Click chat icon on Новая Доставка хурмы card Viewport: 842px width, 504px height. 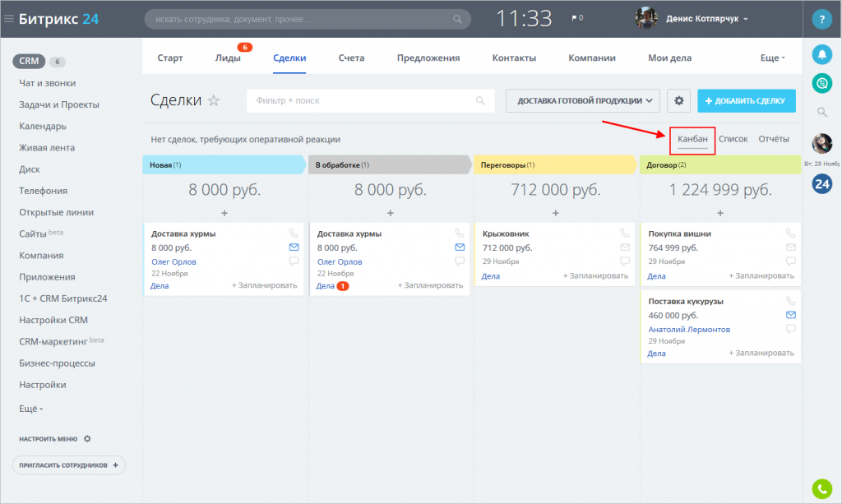[x=294, y=261]
